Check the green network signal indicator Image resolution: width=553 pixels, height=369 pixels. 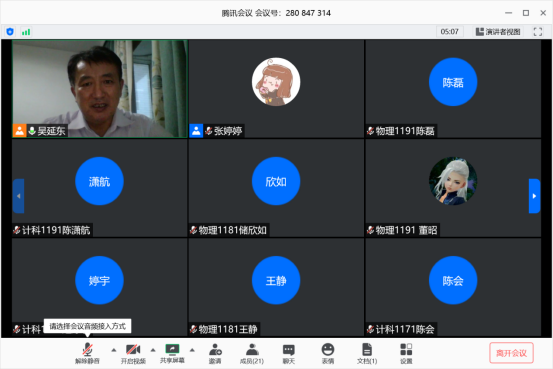[26, 32]
